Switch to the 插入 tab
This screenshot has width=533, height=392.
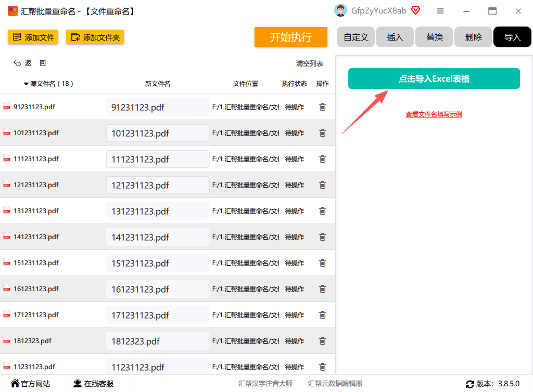point(395,37)
